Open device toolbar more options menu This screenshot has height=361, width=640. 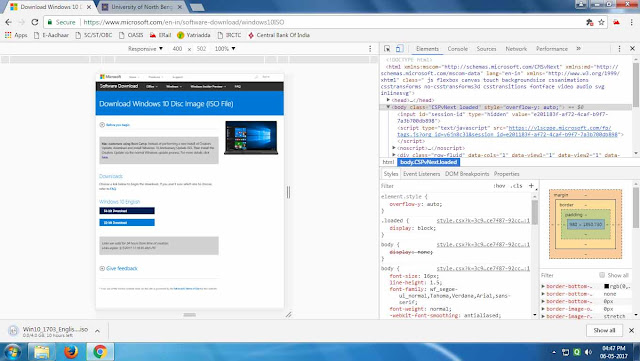pyautogui.click(x=370, y=49)
